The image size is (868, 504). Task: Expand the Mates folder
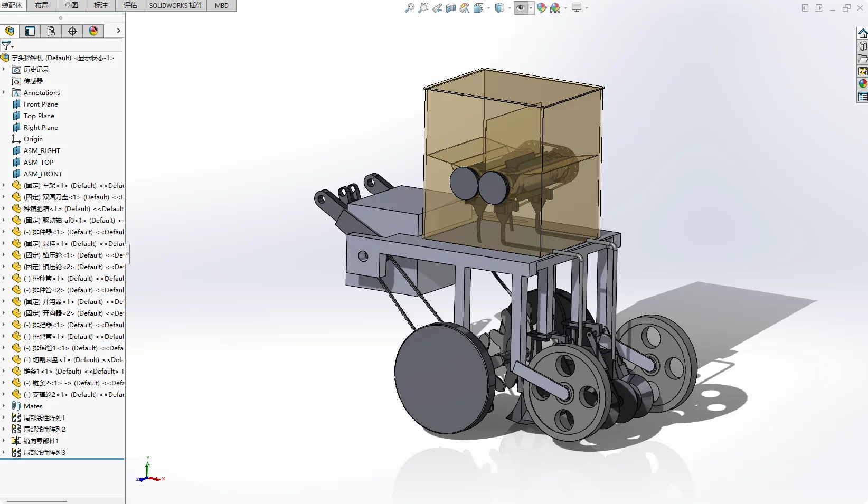4,406
